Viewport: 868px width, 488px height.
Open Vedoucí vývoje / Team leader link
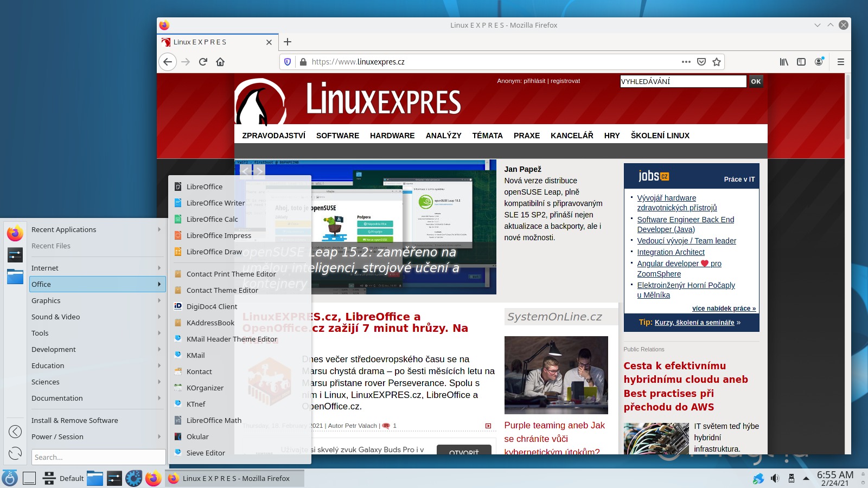(686, 241)
